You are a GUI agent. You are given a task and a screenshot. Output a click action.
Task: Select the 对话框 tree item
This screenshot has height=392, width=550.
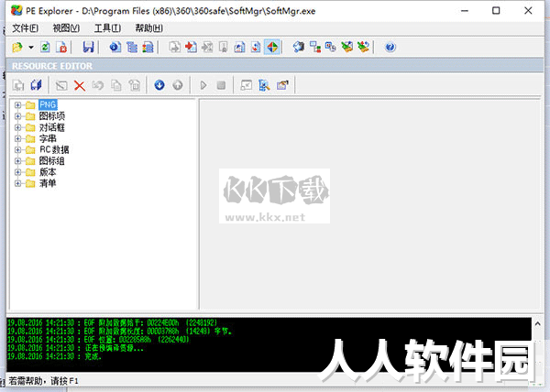(x=52, y=127)
